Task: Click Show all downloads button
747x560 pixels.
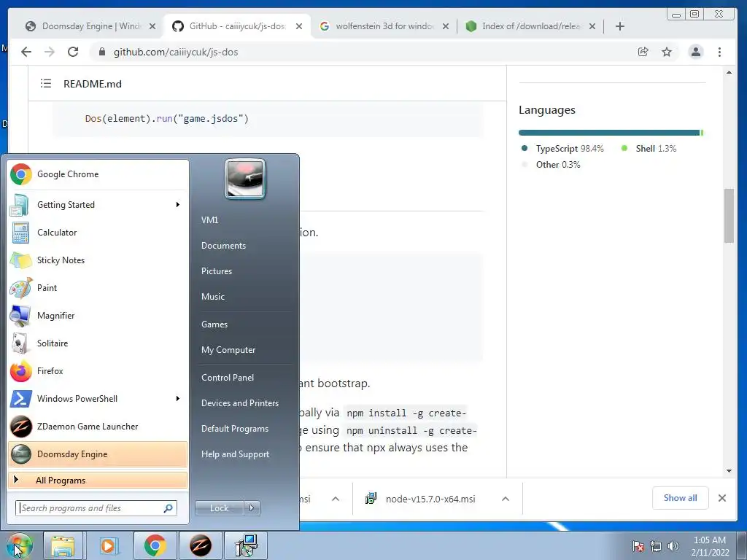Action: coord(681,498)
